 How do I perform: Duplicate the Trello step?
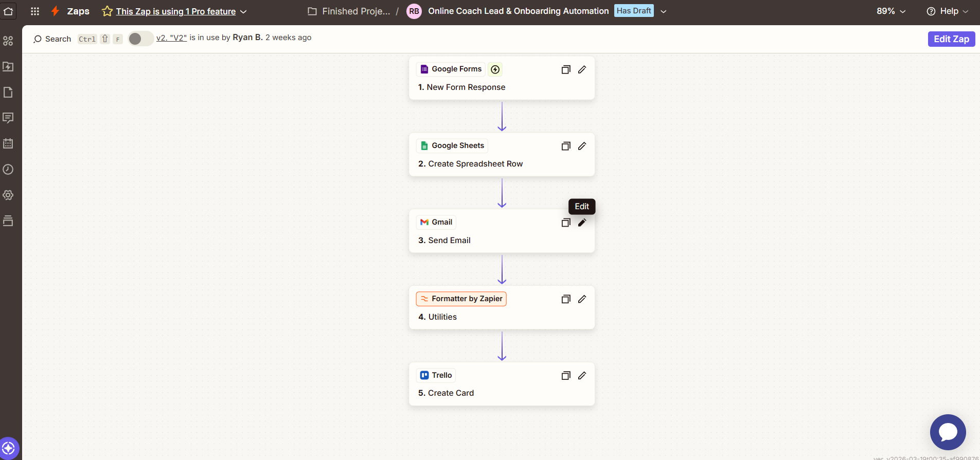coord(566,376)
